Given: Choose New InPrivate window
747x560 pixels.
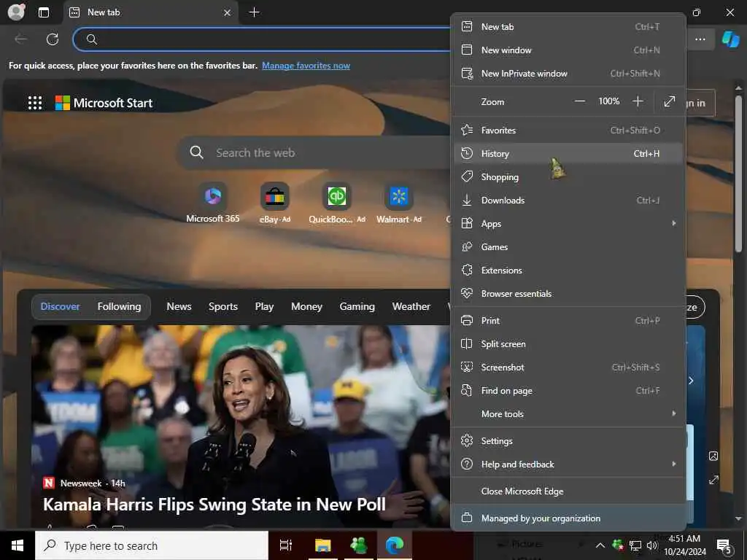Looking at the screenshot, I should click(x=568, y=74).
